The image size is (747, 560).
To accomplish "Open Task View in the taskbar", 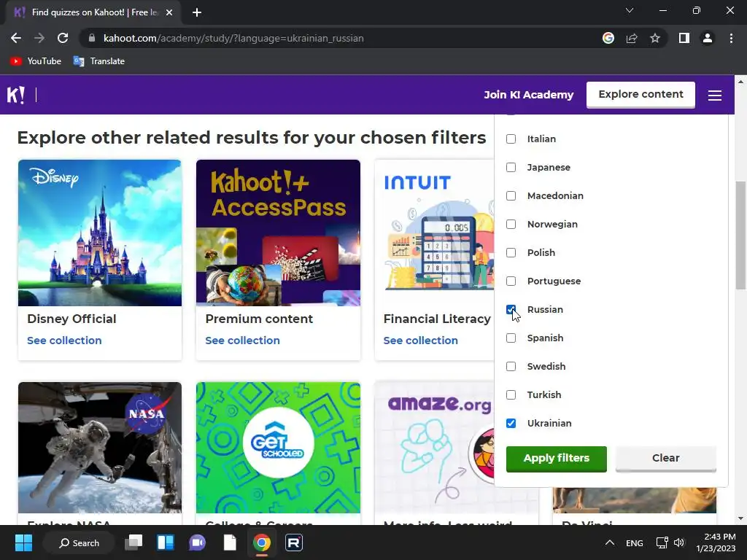I will pos(133,542).
